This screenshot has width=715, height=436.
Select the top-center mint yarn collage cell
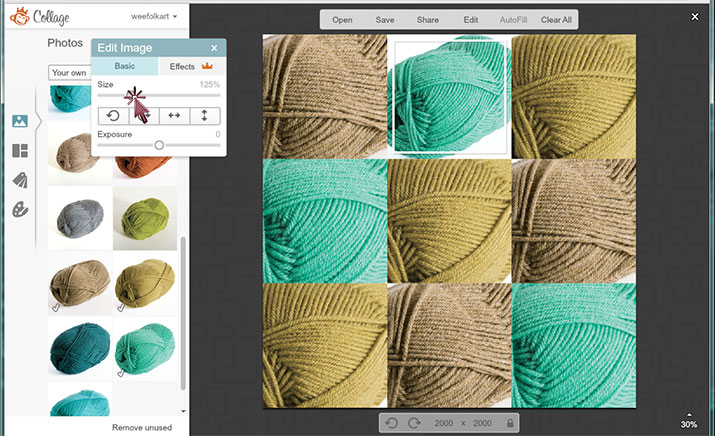point(449,96)
